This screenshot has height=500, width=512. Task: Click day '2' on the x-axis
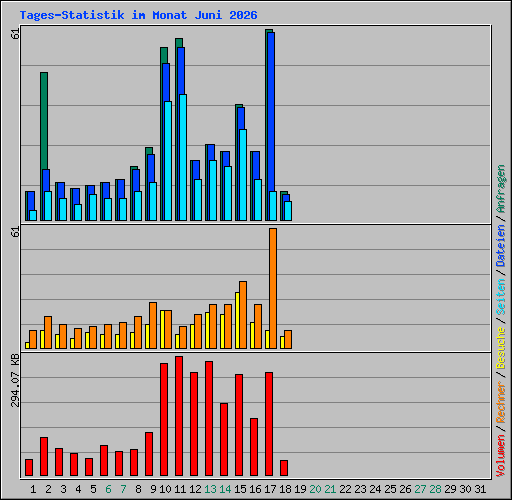[48, 489]
